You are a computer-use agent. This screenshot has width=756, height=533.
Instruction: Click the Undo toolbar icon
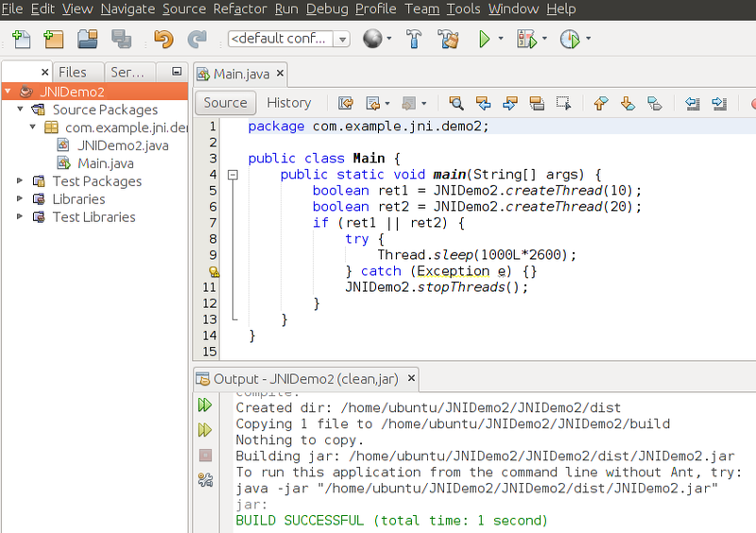click(x=163, y=39)
